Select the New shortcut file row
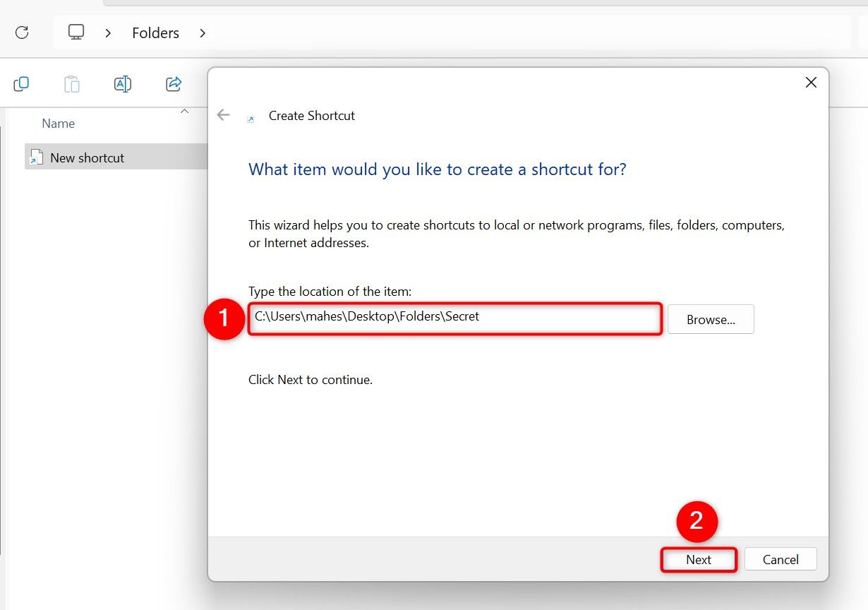This screenshot has width=868, height=610. 116,157
